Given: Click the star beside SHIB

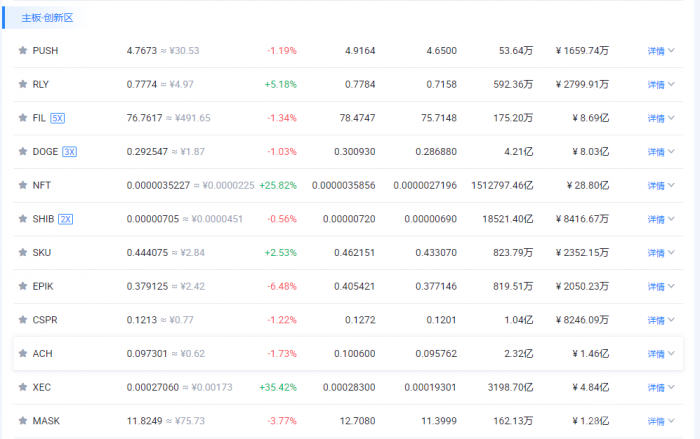Looking at the screenshot, I should point(23,219).
